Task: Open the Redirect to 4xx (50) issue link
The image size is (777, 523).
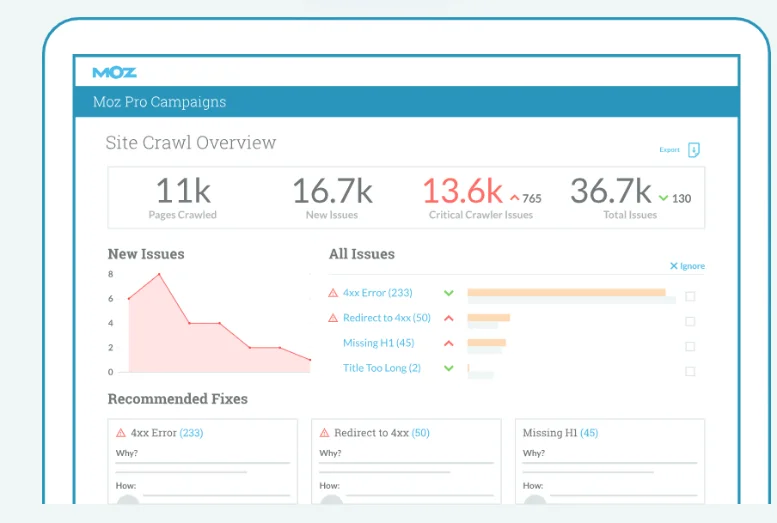Action: tap(387, 318)
